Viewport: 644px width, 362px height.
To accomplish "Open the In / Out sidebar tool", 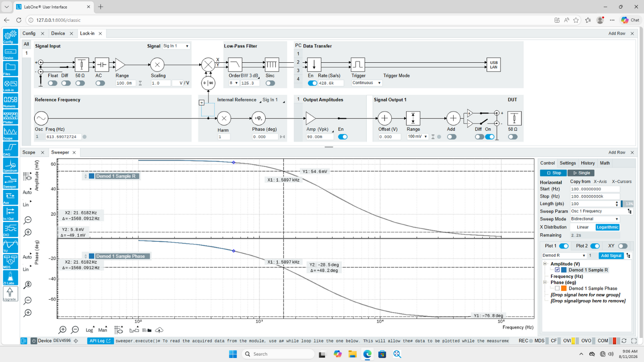I will pos(10,214).
